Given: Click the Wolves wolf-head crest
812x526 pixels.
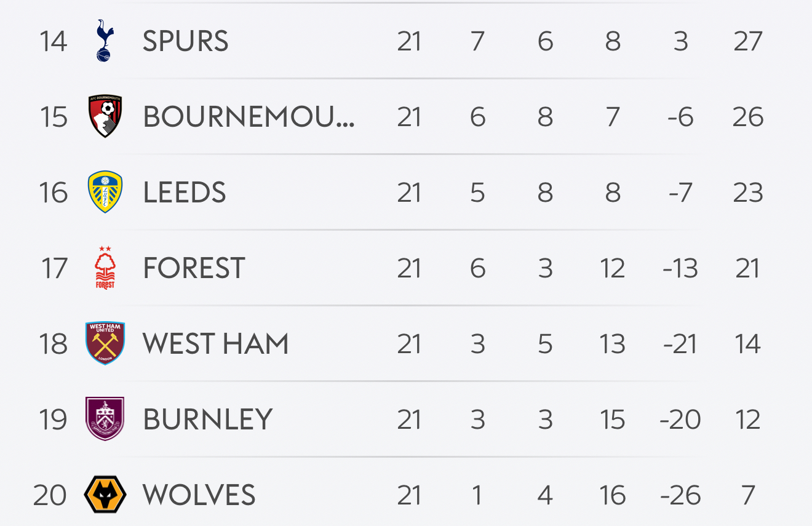Looking at the screenshot, I should coord(105,495).
